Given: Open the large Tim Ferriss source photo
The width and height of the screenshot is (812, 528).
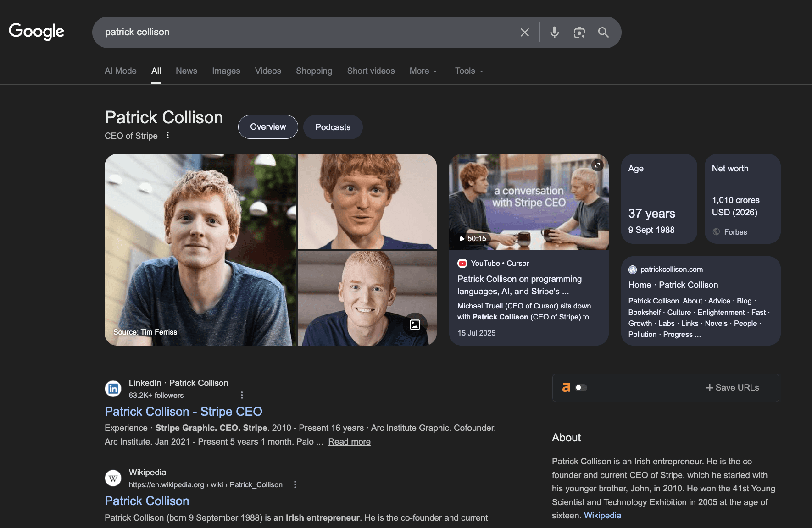Looking at the screenshot, I should 200,250.
